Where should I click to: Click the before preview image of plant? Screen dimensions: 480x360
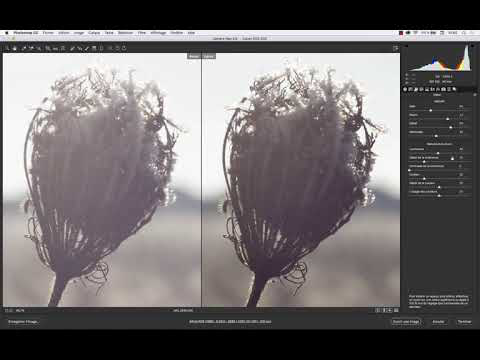point(102,180)
